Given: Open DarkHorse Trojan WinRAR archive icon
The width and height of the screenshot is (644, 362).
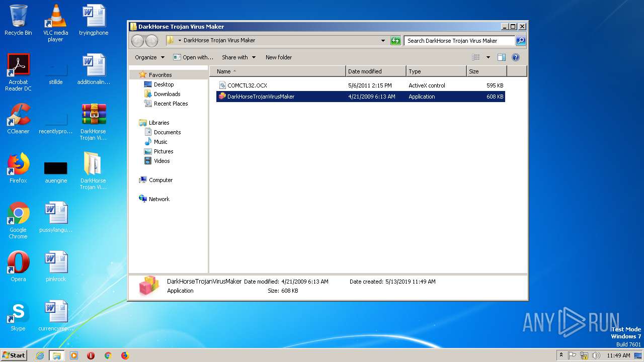Looking at the screenshot, I should pos(94,121).
